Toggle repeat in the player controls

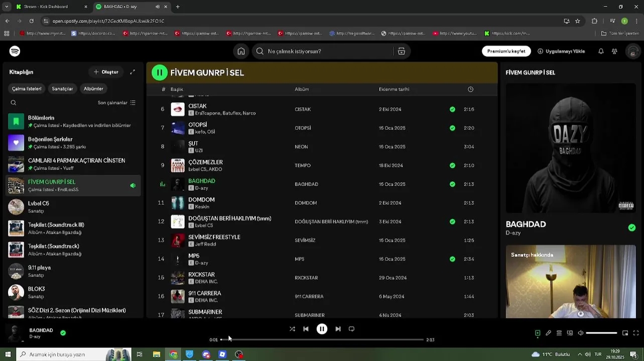tap(351, 329)
